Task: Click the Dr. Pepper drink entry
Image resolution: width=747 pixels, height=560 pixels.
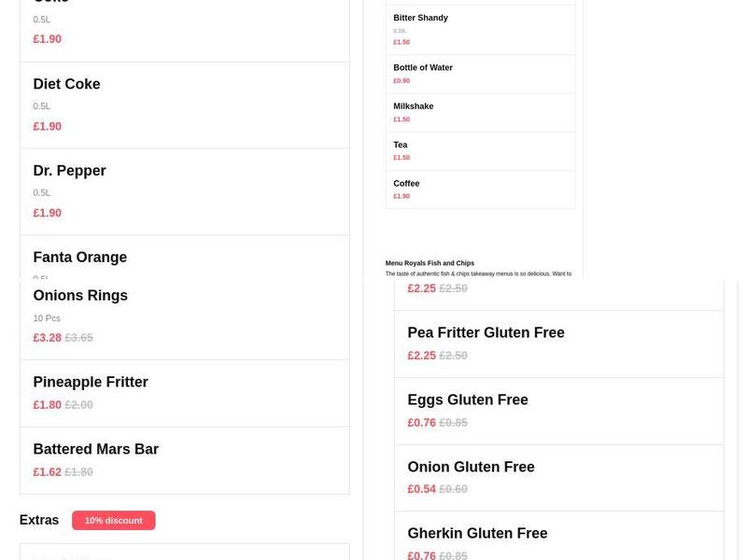Action: (x=69, y=170)
